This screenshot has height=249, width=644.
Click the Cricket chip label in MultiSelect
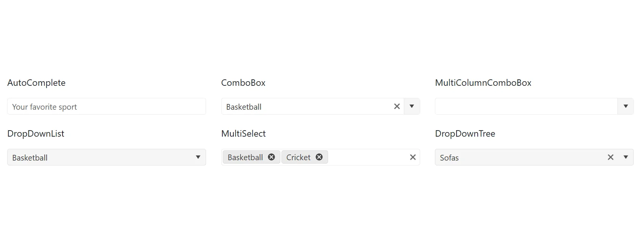pos(298,158)
